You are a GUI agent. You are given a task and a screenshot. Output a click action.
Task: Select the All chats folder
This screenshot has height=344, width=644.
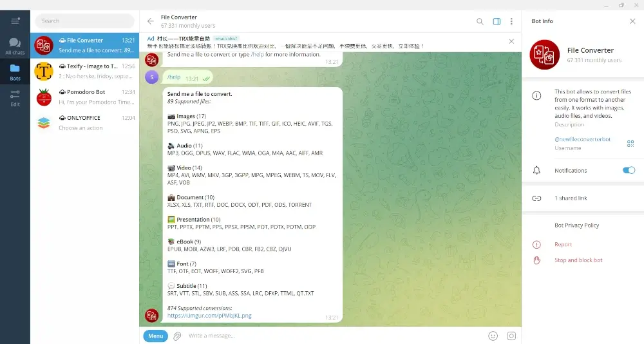tap(15, 46)
